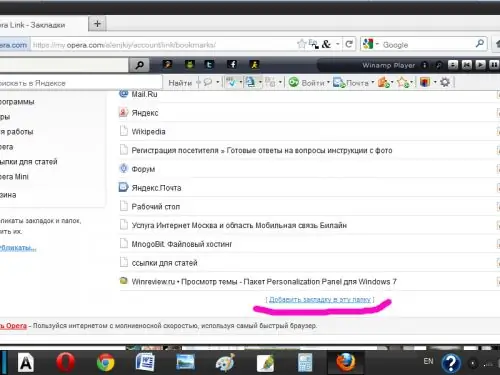Open Opera browser from the taskbar
This screenshot has width=500, height=375.
click(x=65, y=362)
